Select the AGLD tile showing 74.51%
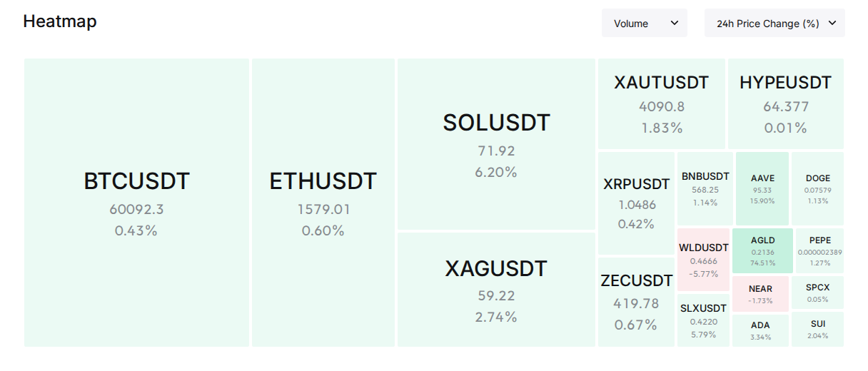Viewport: 868px width, 371px height. tap(762, 250)
